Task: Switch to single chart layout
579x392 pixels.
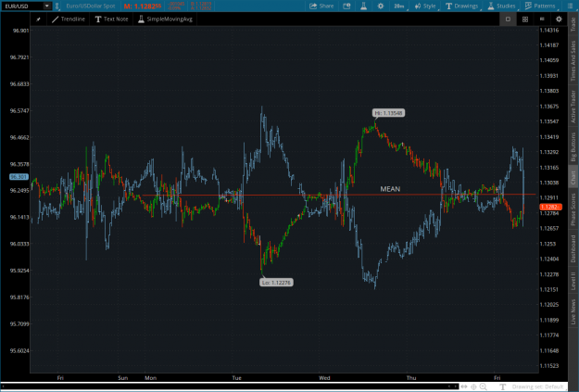Action: pos(508,19)
